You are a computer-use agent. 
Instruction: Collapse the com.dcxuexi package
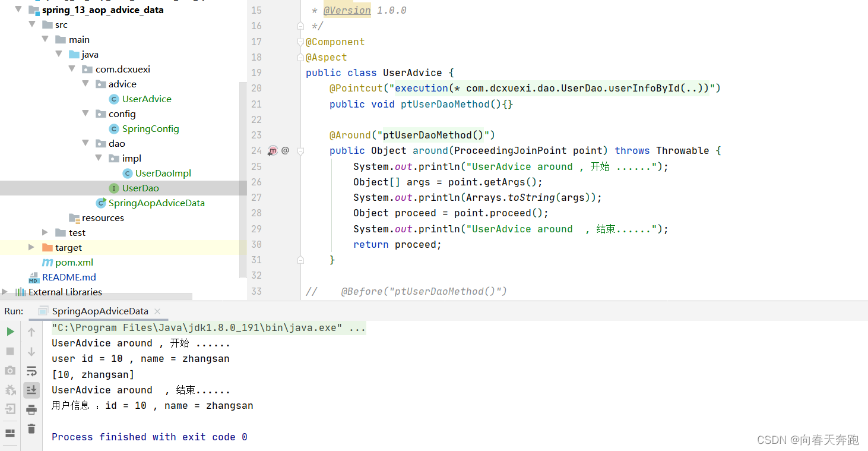click(72, 69)
